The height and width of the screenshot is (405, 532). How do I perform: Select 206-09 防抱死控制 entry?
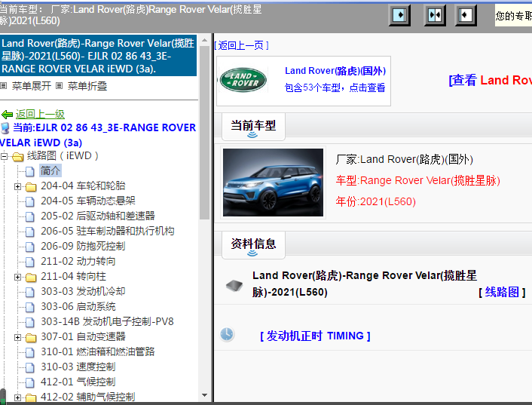[x=83, y=246]
